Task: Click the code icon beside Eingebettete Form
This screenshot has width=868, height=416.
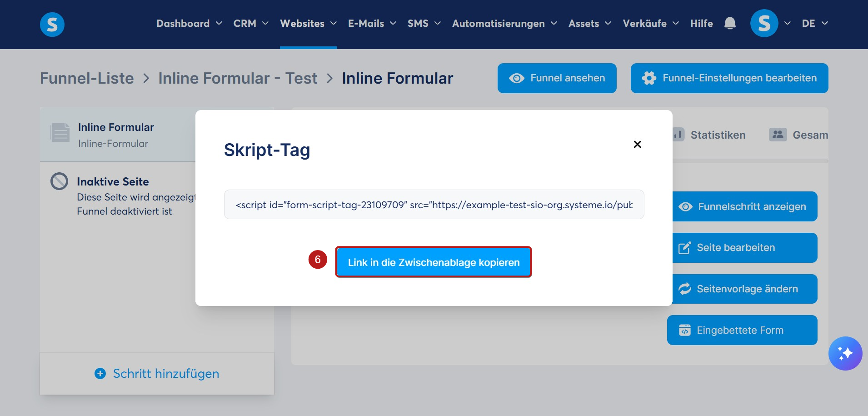Action: tap(685, 330)
